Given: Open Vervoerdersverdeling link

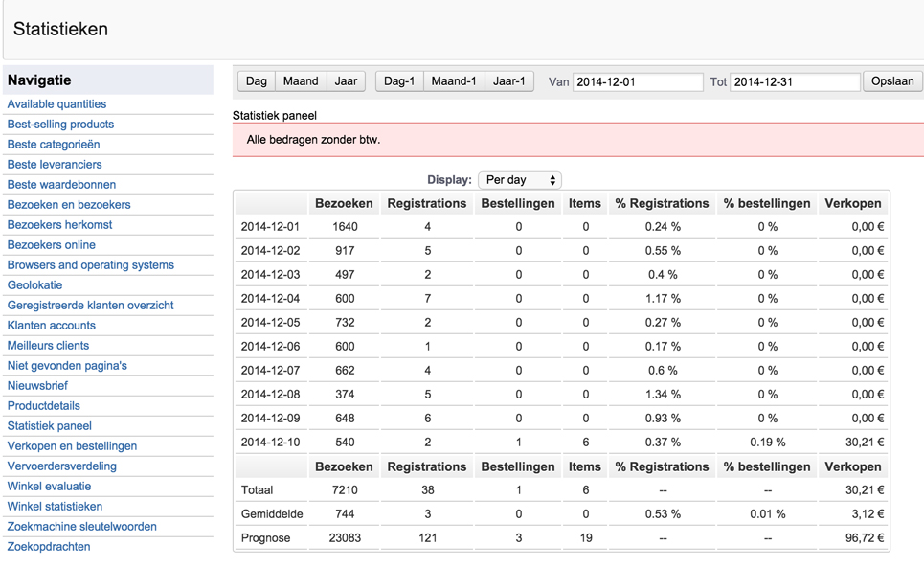Looking at the screenshot, I should click(62, 466).
